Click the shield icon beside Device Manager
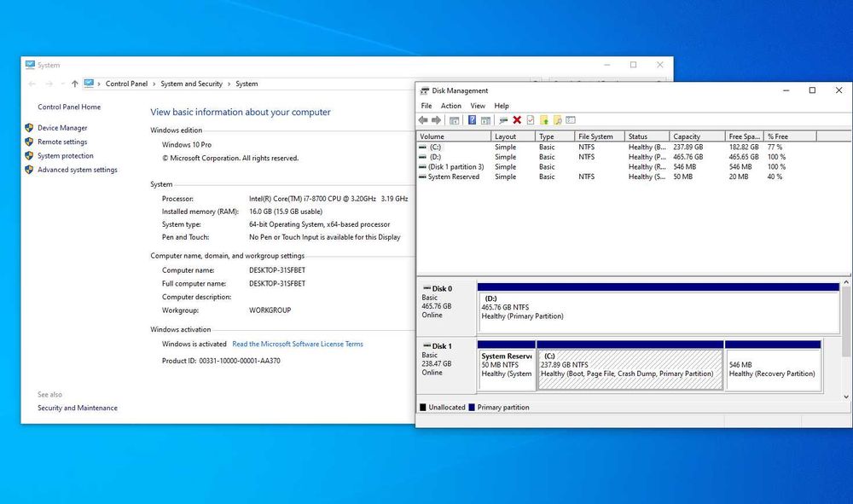Viewport: 853px width, 504px height. [x=29, y=128]
